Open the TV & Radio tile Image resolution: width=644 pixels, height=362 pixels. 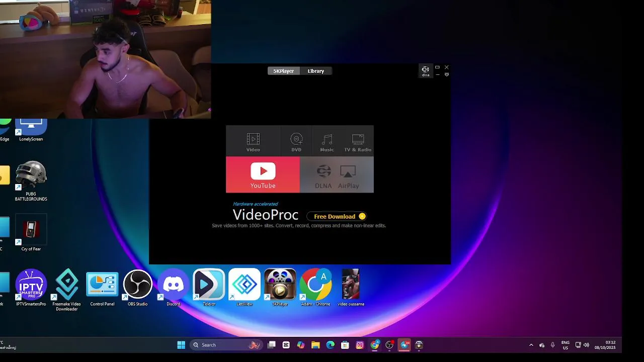tap(358, 141)
